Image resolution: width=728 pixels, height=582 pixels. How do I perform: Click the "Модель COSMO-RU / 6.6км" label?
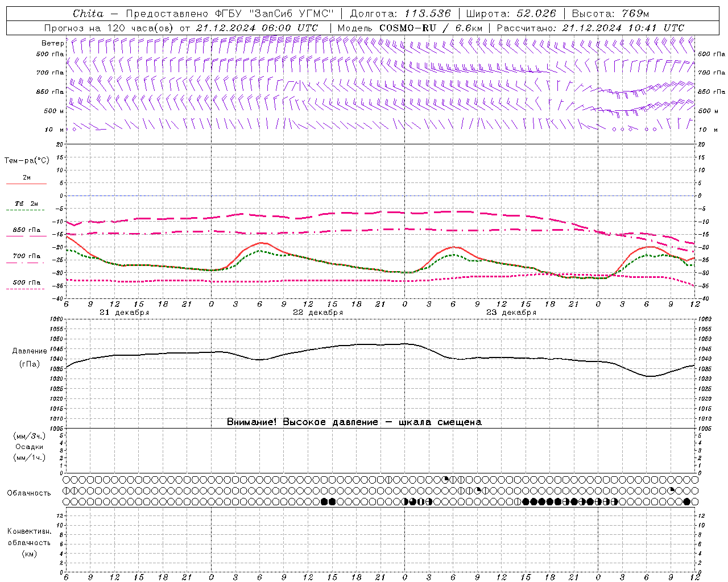[x=410, y=28]
